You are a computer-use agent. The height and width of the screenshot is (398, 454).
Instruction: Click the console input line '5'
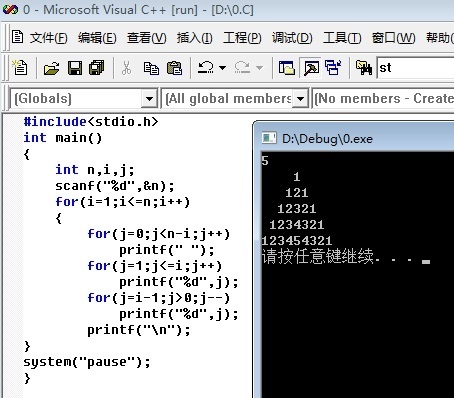[x=265, y=161]
